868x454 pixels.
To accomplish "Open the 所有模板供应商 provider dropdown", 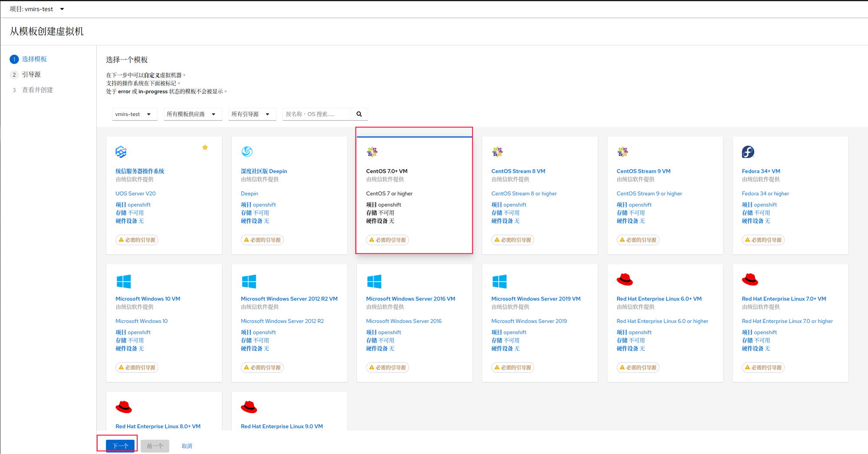I will tap(193, 114).
